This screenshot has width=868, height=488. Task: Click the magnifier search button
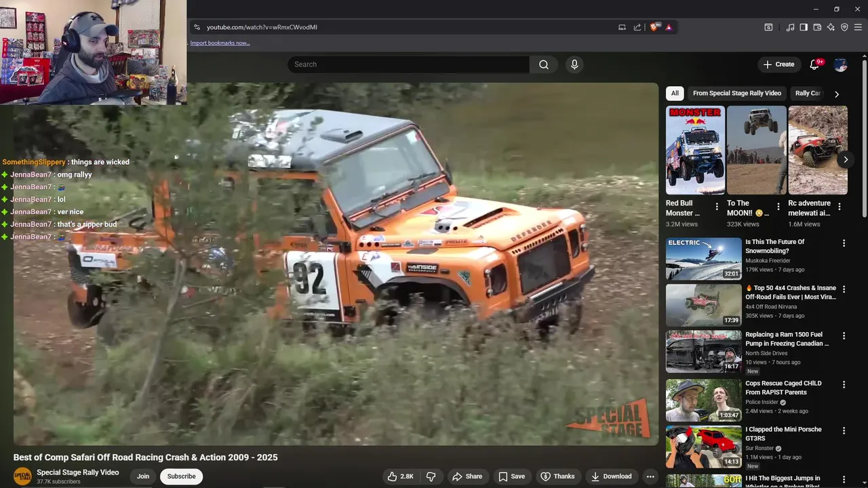[x=544, y=64]
